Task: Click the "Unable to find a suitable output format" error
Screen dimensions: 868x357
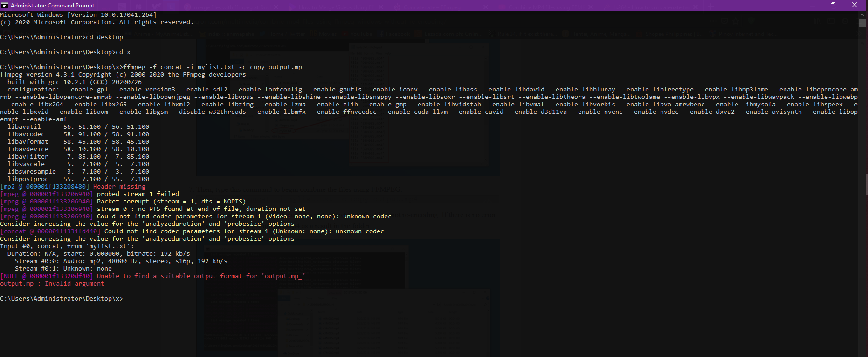Action: coord(201,276)
